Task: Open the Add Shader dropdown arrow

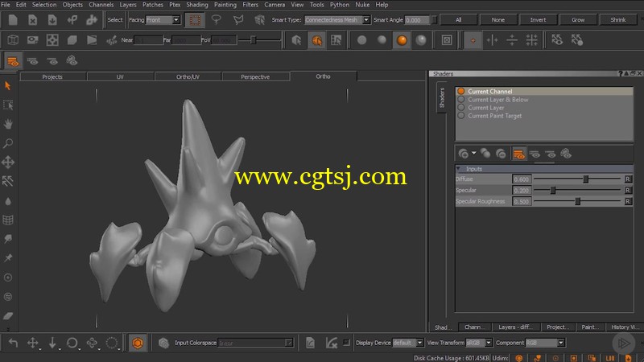Action: tap(473, 153)
